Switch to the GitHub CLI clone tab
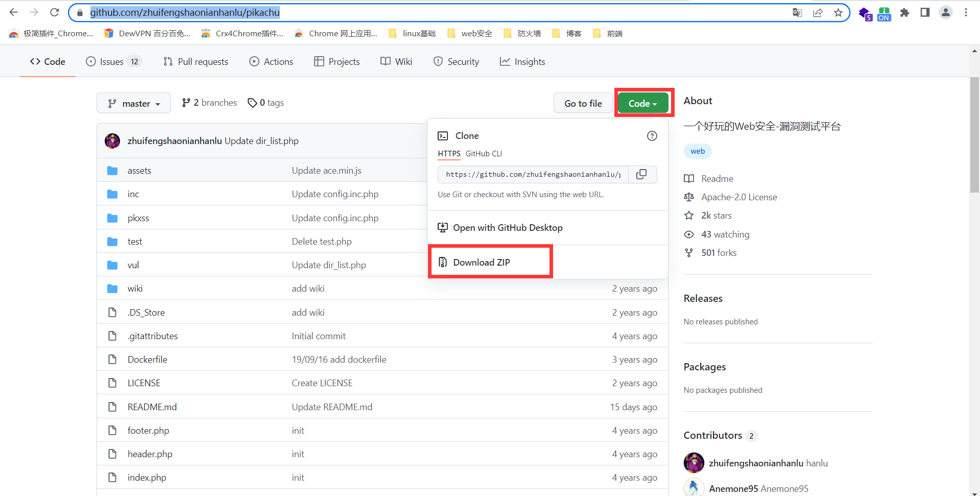Viewport: 980px width, 496px height. (x=484, y=154)
